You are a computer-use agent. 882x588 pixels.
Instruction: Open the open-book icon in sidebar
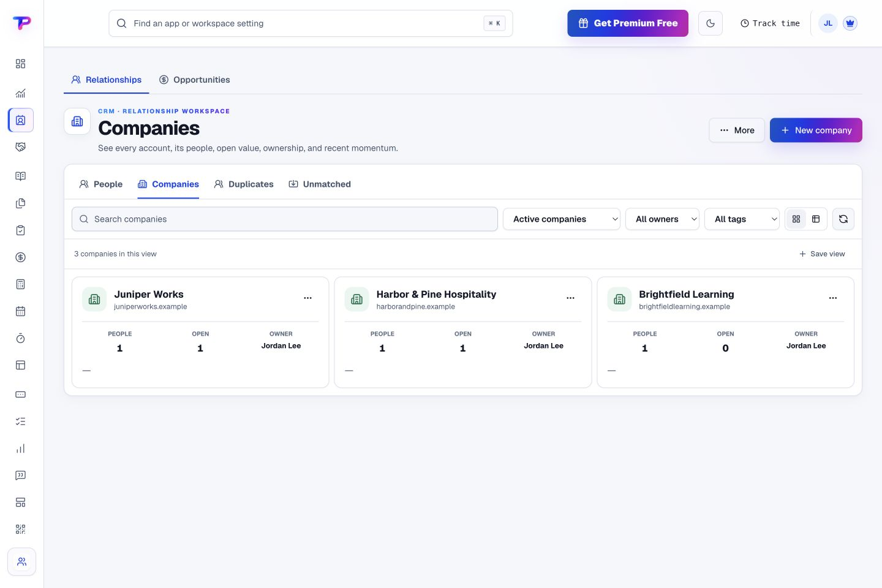(20, 176)
